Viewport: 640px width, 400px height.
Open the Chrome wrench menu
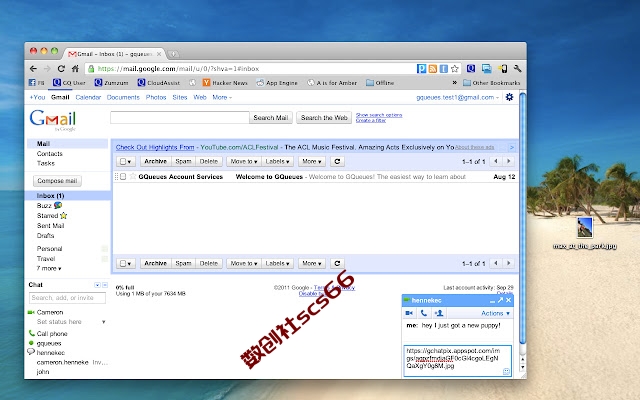point(518,69)
